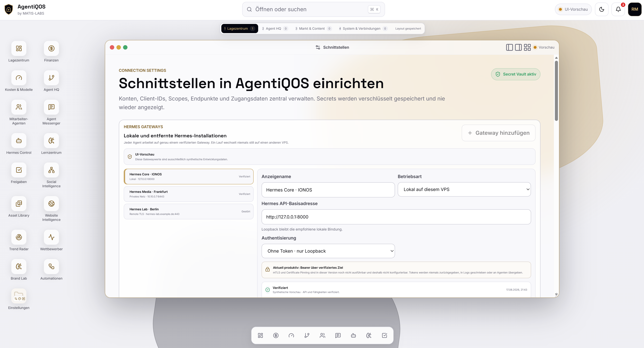This screenshot has width=644, height=348.
Task: Open Trend Radar icon
Action: [19, 237]
